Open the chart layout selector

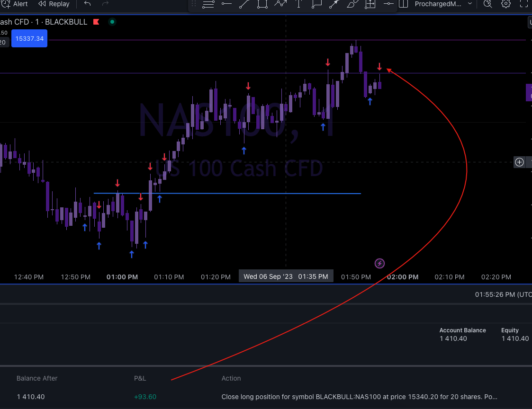[x=403, y=4]
